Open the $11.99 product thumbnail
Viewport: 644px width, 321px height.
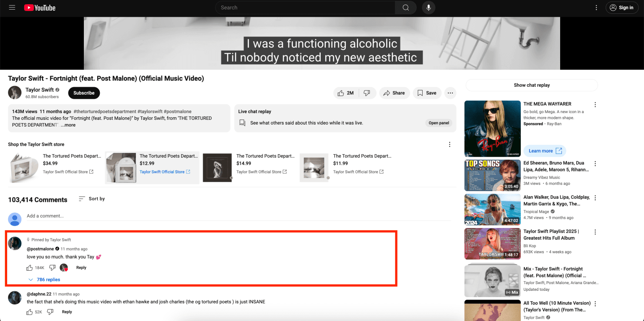[x=314, y=168]
